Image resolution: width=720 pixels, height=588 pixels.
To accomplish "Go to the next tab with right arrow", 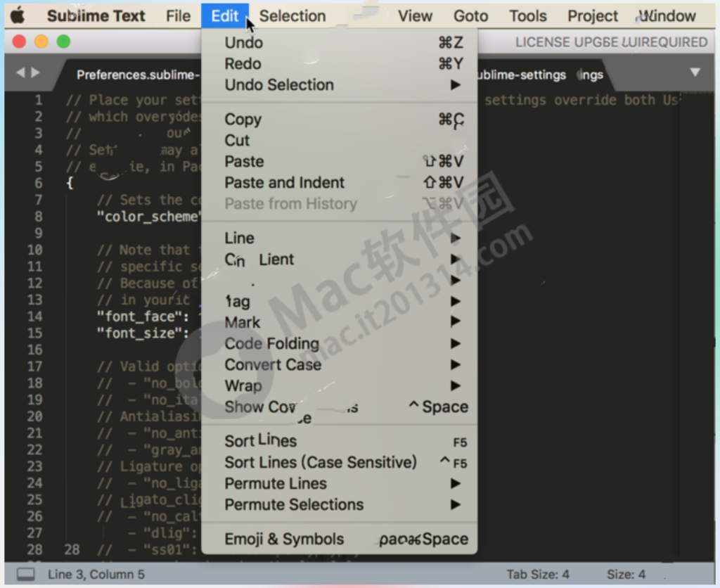I will pyautogui.click(x=35, y=72).
